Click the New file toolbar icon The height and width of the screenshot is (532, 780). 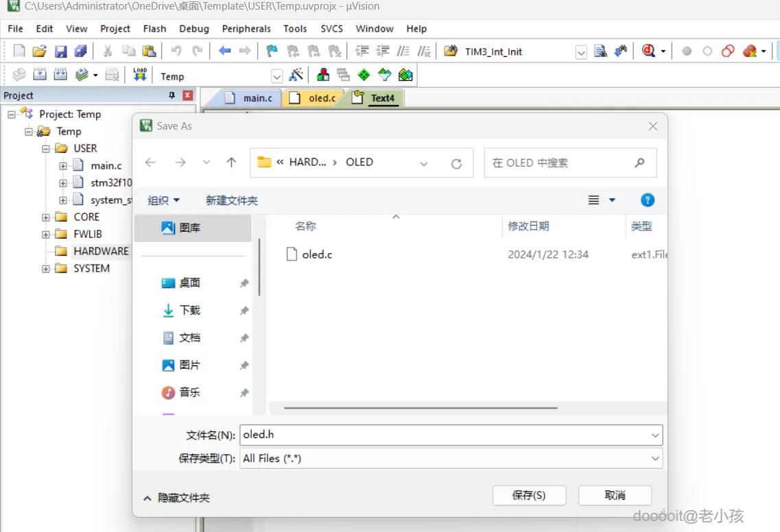(19, 51)
